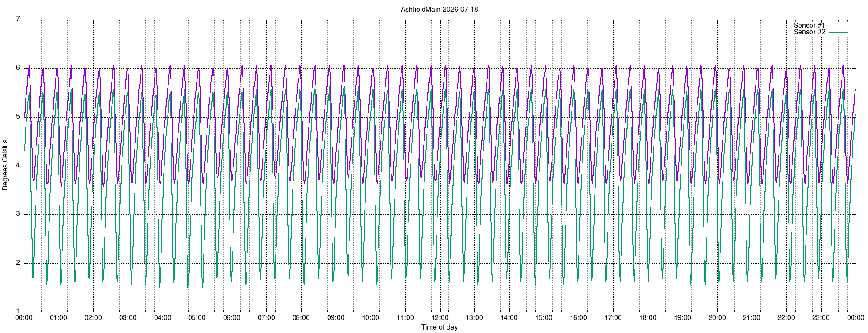
Task: Click the Degrees Celsius axis label
Action: (x=5, y=165)
